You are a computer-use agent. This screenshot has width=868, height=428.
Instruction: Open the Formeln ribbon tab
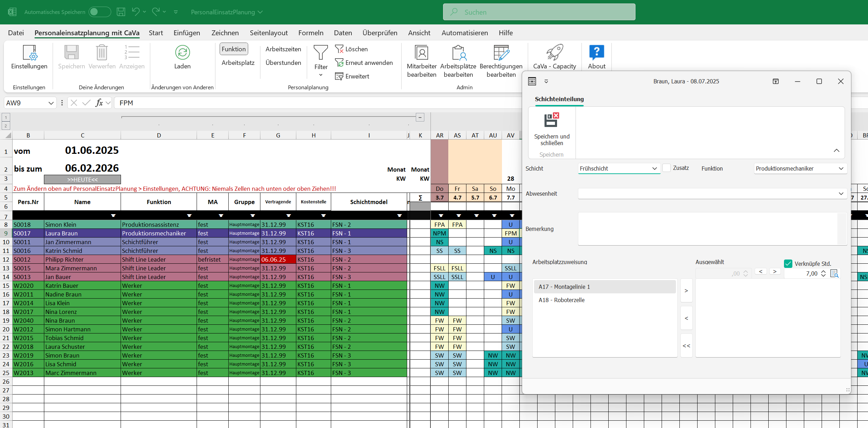coord(311,33)
